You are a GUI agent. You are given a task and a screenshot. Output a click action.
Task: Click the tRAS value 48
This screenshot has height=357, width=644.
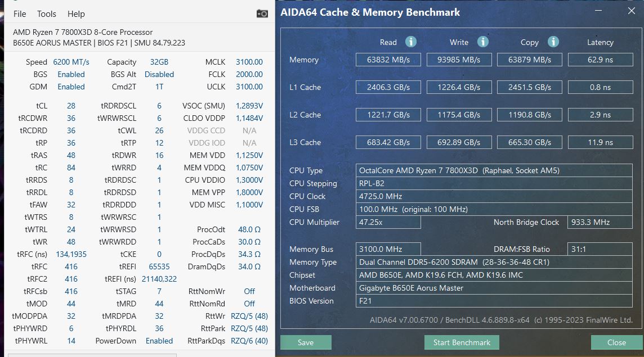(x=71, y=155)
